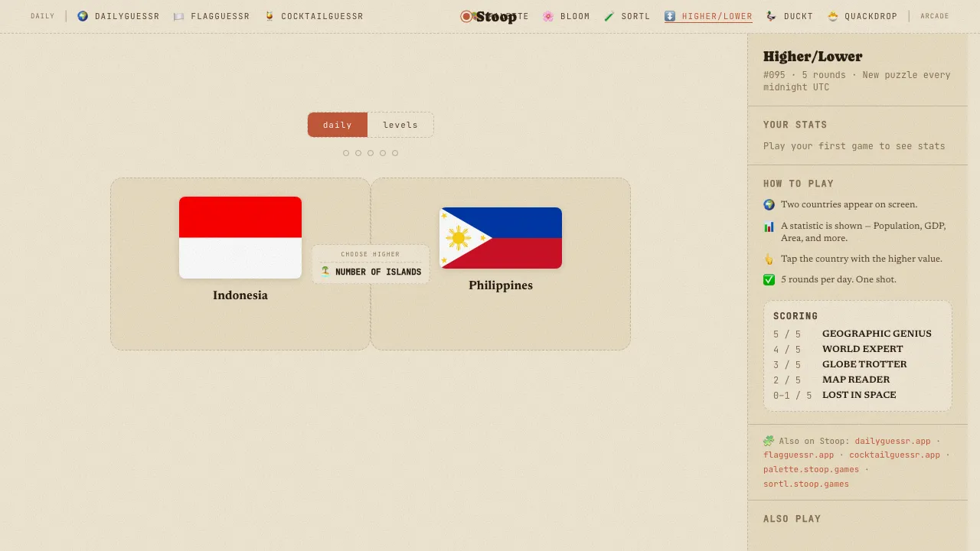This screenshot has width=980, height=551.
Task: Click the Philippines country name
Action: pos(501,285)
